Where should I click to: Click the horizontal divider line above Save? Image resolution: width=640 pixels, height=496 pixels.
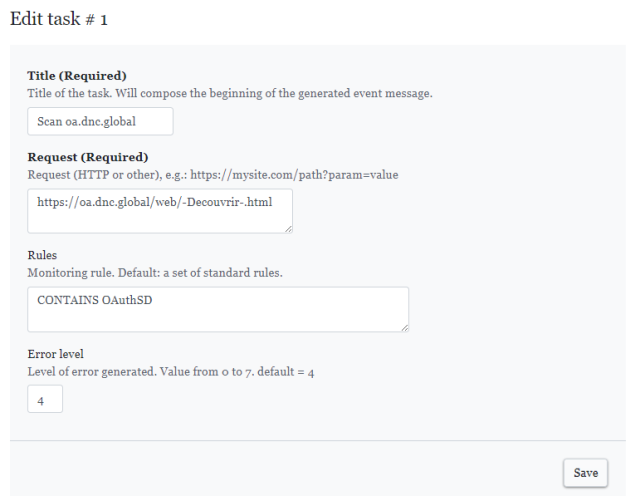pos(318,440)
